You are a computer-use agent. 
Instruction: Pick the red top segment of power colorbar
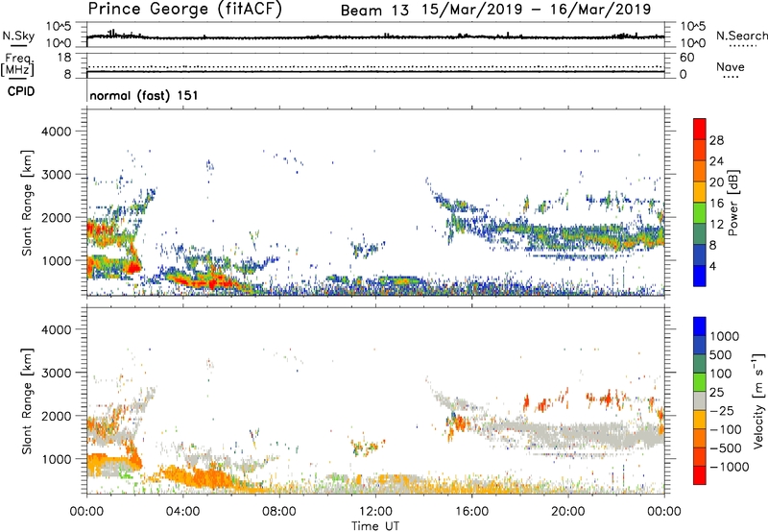[x=700, y=130]
